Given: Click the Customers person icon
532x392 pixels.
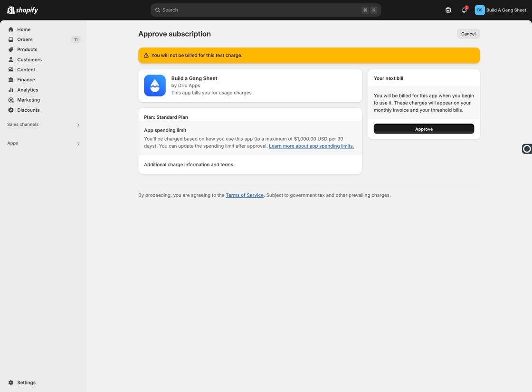Looking at the screenshot, I should [x=11, y=60].
